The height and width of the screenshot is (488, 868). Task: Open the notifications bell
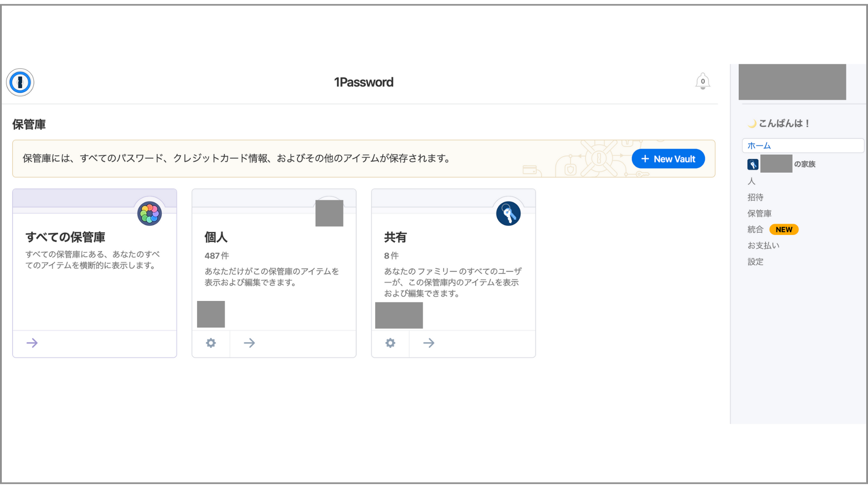point(703,81)
